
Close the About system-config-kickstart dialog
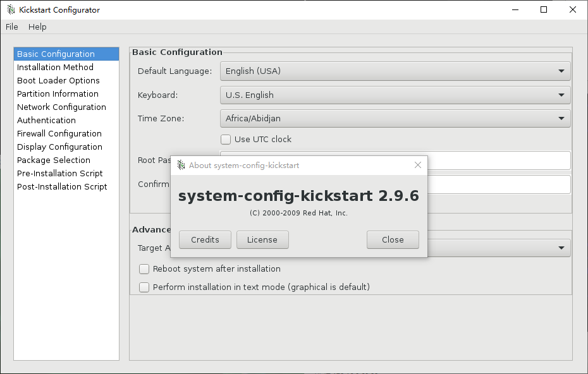(x=418, y=165)
